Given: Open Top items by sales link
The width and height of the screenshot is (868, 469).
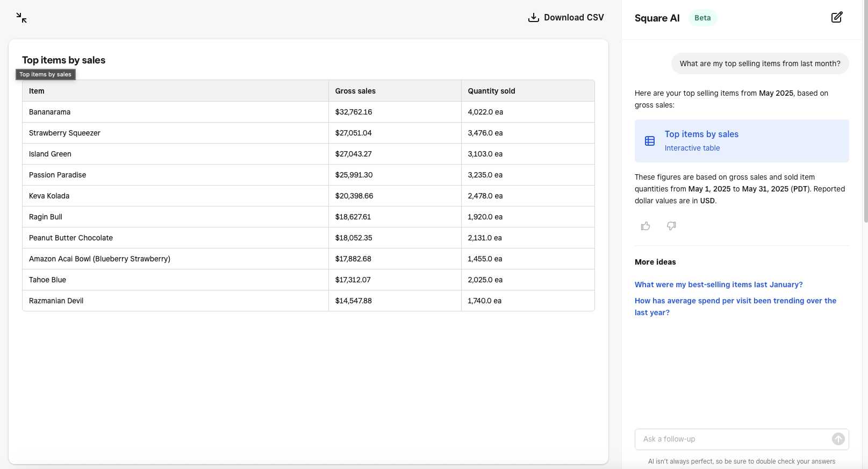Looking at the screenshot, I should pyautogui.click(x=701, y=134).
